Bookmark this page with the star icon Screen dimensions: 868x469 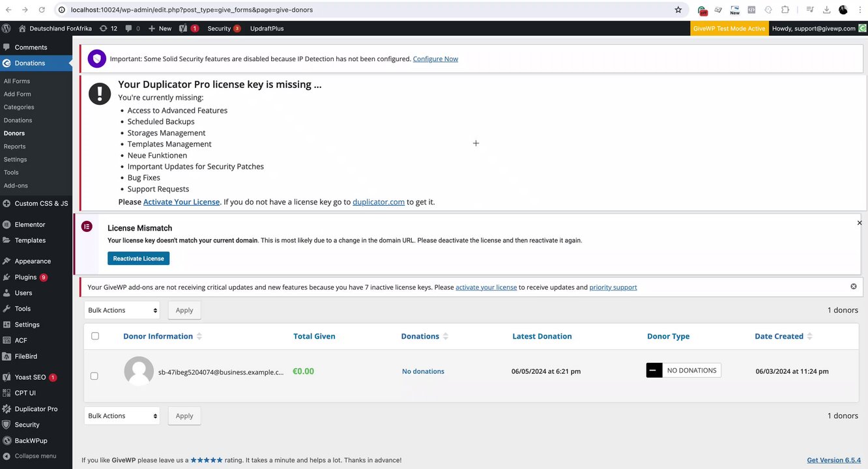tap(678, 10)
